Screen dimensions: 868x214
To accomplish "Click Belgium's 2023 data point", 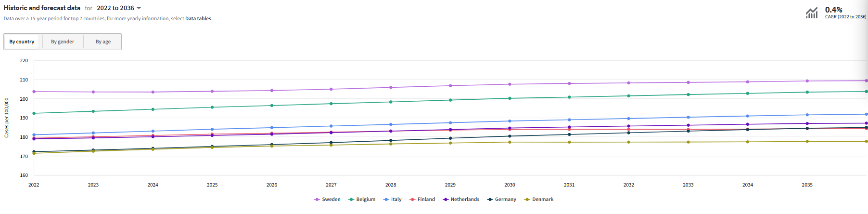I will (93, 111).
